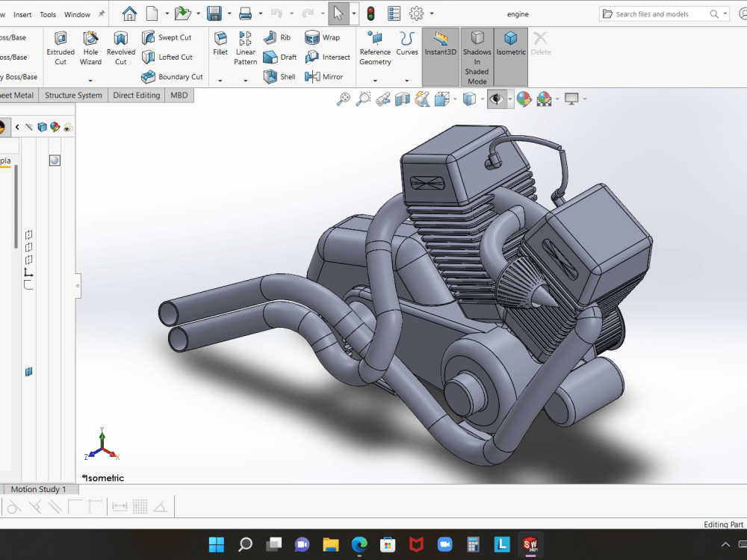
Task: Select the Shell tool
Action: tap(279, 76)
